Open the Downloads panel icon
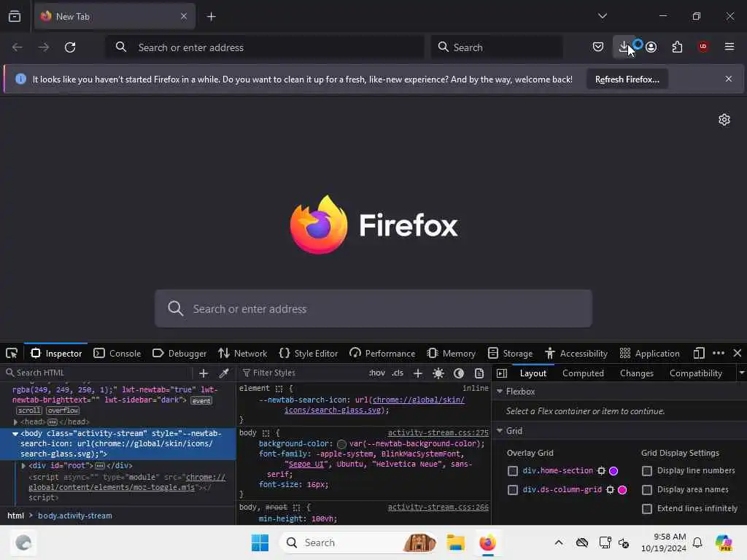This screenshot has width=747, height=560. tap(624, 47)
